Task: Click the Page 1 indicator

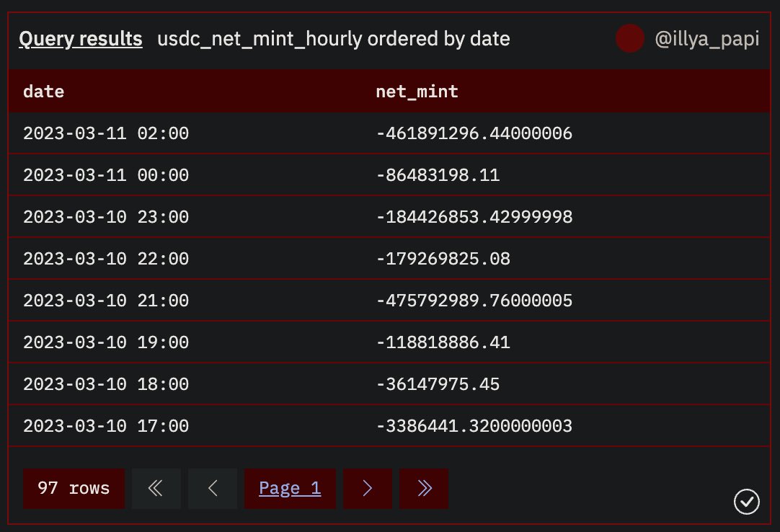Action: pos(290,489)
